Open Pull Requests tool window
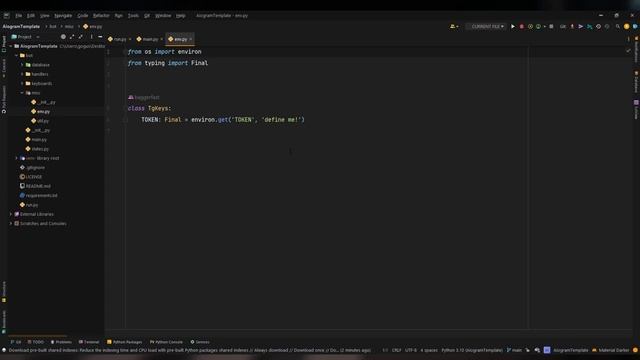 tap(4, 100)
